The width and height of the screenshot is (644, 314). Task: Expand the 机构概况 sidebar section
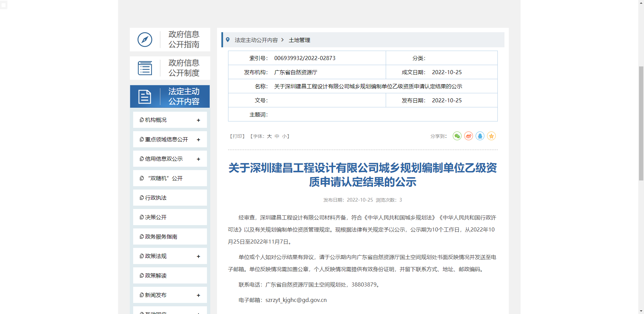tap(199, 120)
